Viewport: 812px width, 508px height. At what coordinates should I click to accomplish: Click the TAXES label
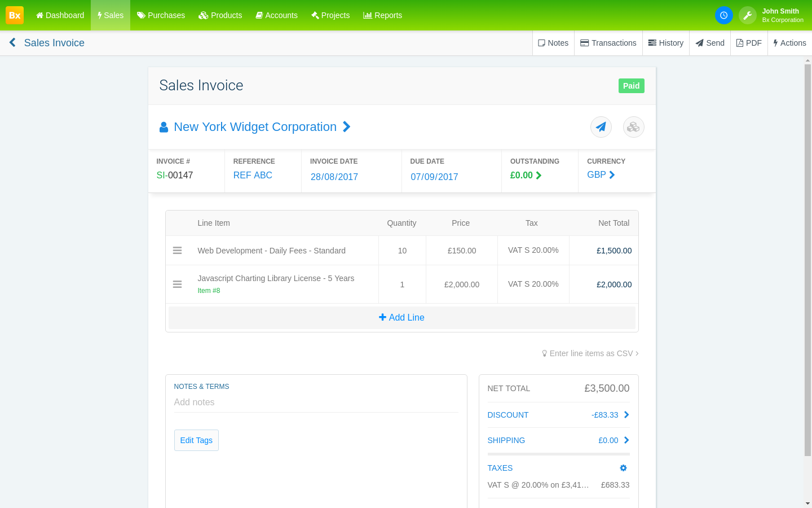click(500, 468)
